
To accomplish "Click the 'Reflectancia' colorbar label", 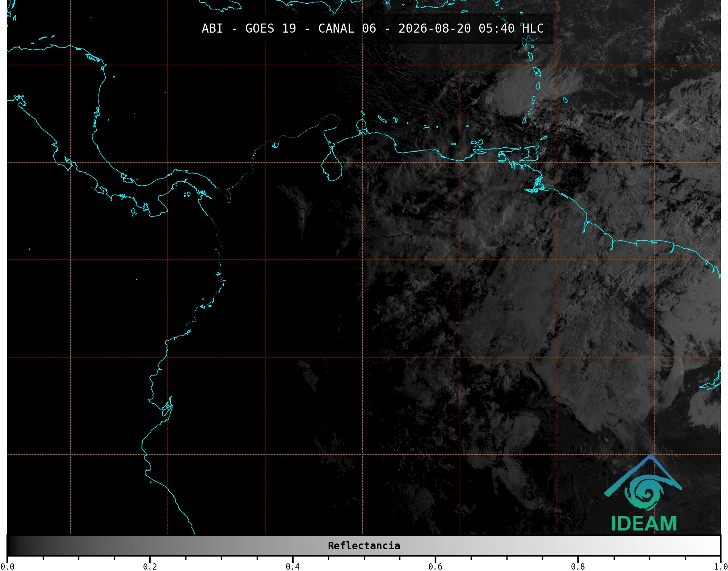I will tap(364, 546).
